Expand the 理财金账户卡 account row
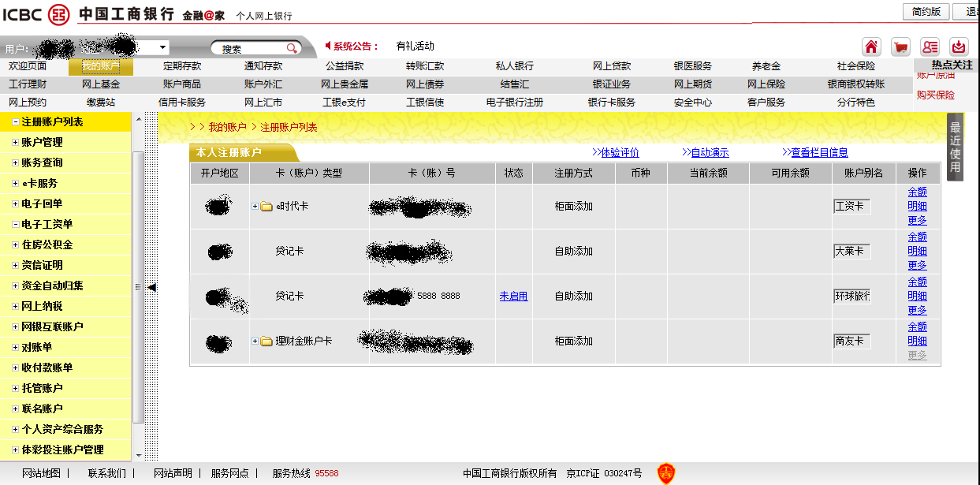 pos(255,341)
